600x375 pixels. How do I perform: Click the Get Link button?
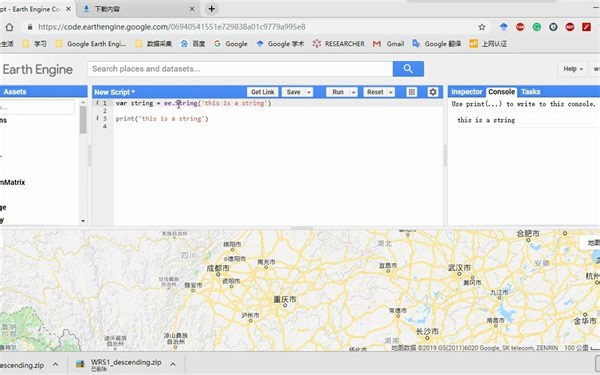click(262, 92)
